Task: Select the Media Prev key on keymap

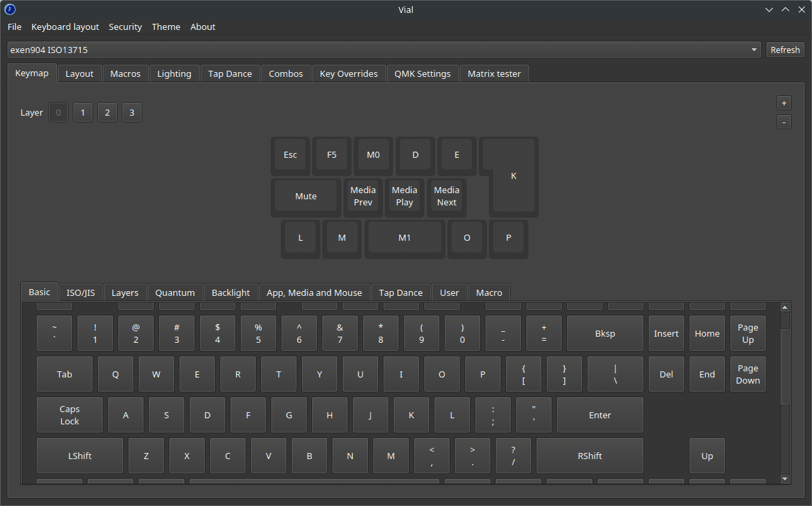Action: click(x=363, y=197)
